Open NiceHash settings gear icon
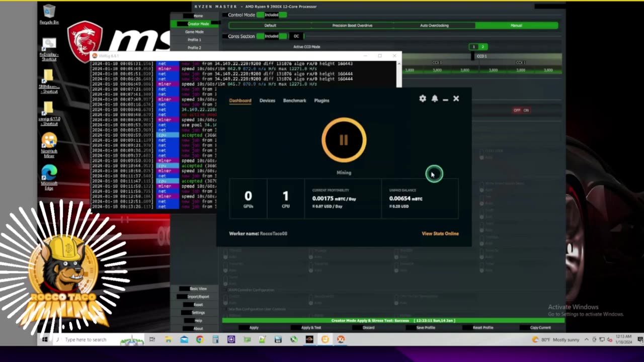The image size is (644, 362). coord(423,99)
